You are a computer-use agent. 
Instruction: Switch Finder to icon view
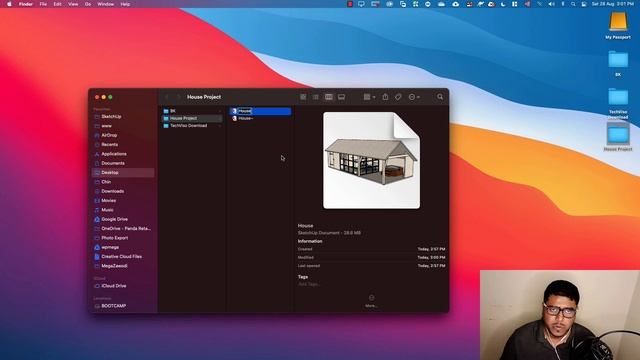pyautogui.click(x=303, y=97)
